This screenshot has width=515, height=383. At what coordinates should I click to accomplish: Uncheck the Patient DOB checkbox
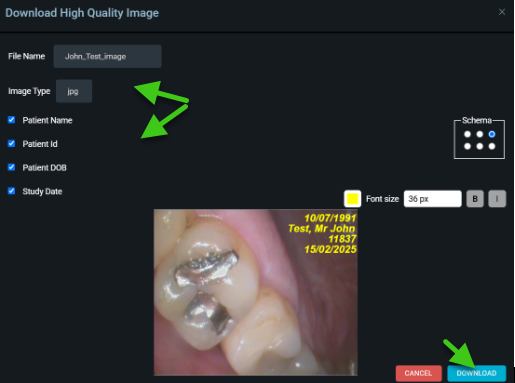12,167
